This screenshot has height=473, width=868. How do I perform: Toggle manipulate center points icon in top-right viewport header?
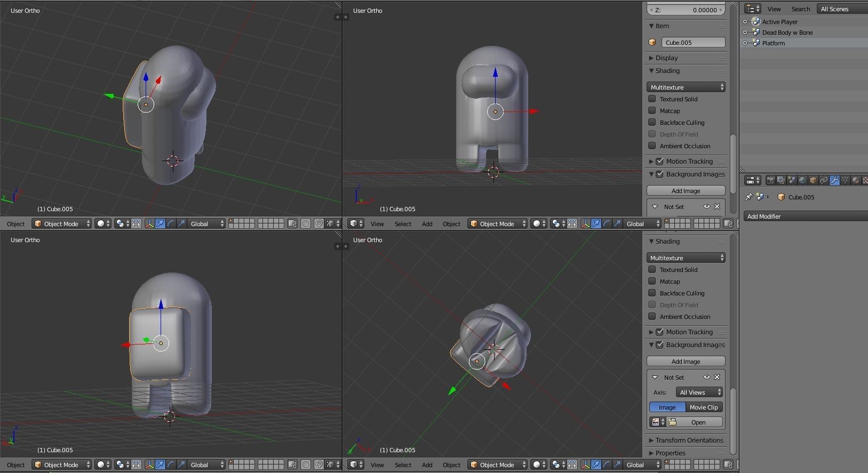click(572, 224)
